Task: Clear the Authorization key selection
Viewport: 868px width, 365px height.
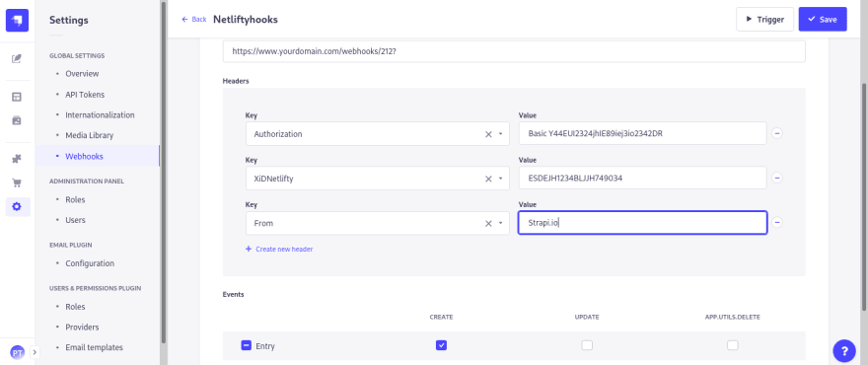Action: [489, 134]
